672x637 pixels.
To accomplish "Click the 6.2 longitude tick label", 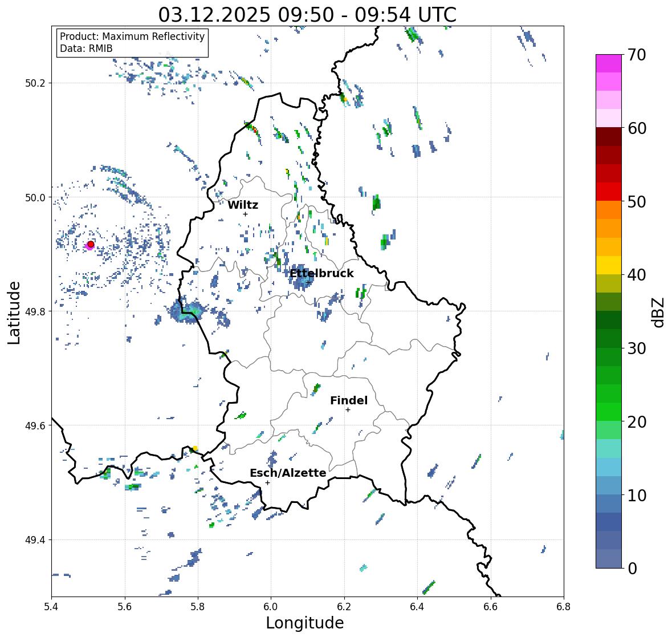I will point(344,607).
